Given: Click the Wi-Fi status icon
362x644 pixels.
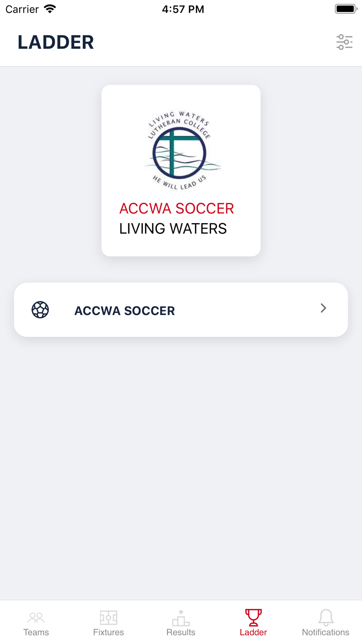Looking at the screenshot, I should pyautogui.click(x=50, y=9).
